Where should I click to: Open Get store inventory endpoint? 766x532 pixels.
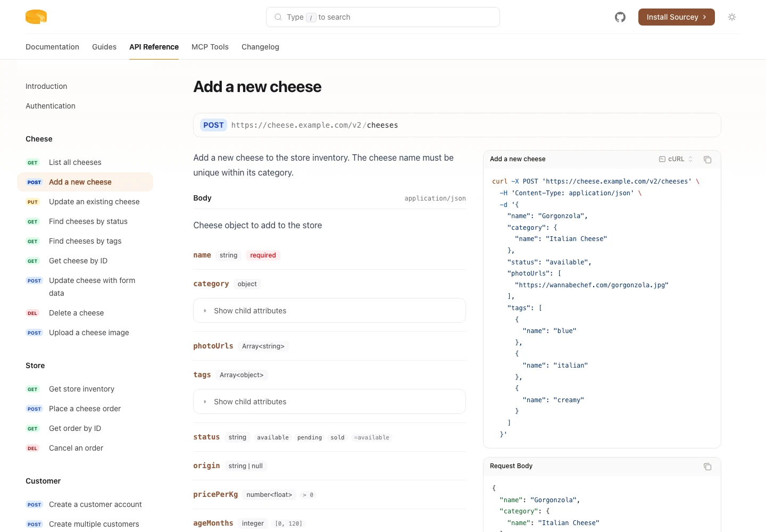tap(85, 389)
